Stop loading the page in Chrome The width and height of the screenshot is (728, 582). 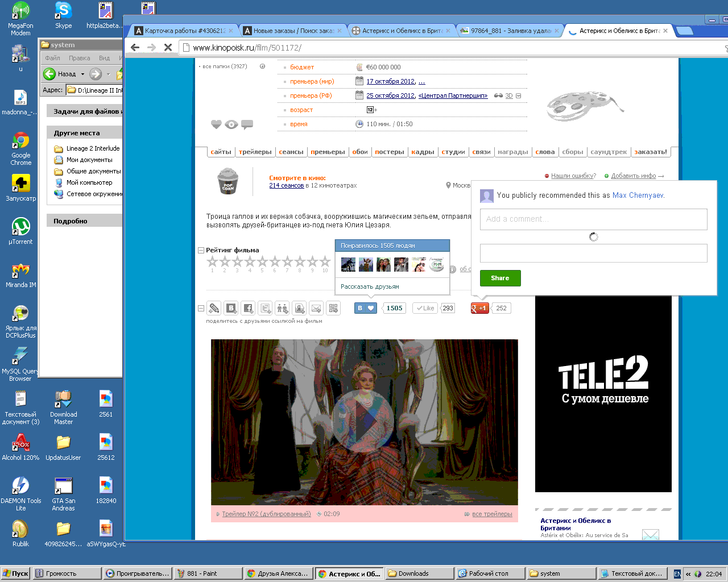(x=168, y=48)
